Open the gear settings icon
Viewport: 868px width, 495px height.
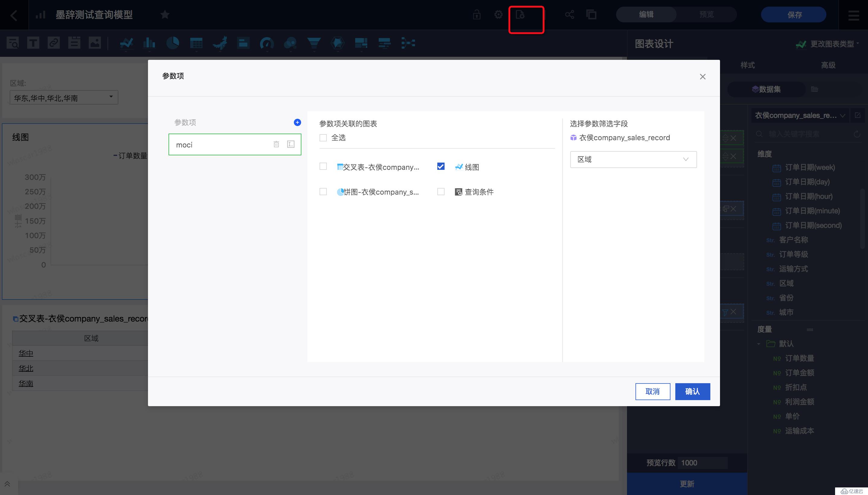pos(498,15)
